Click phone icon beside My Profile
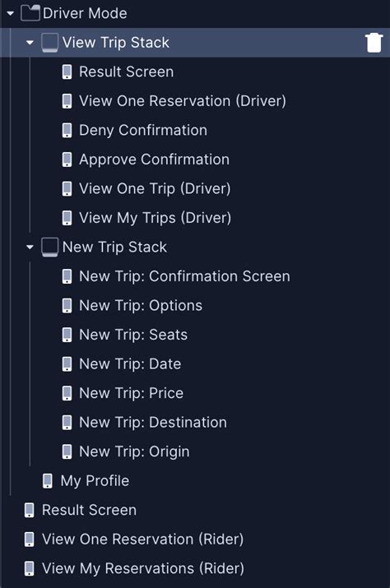The width and height of the screenshot is (390, 588). [48, 481]
